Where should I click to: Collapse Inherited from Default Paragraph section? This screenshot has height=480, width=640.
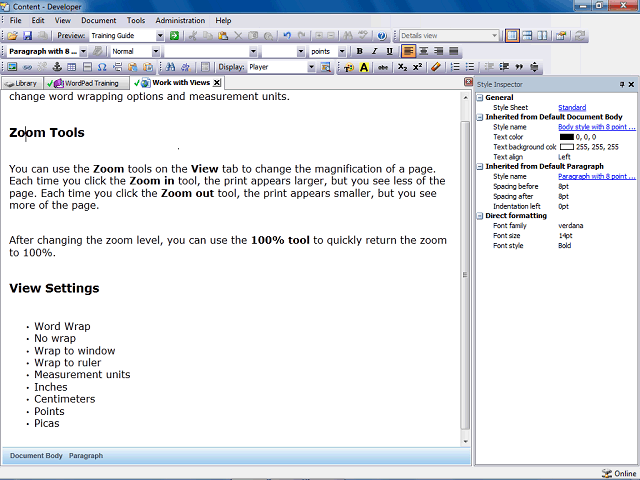[480, 167]
